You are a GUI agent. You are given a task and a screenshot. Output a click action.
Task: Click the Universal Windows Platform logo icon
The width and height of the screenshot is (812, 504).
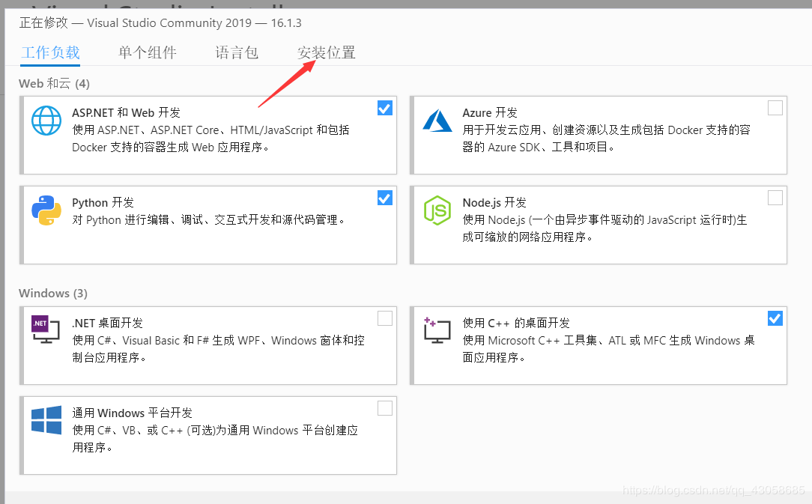pos(46,420)
